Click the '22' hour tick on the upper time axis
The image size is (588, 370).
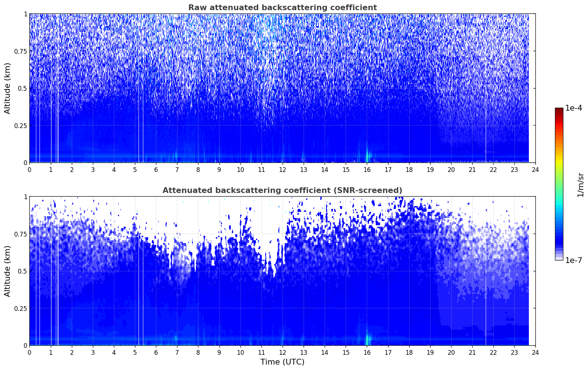[493, 169]
